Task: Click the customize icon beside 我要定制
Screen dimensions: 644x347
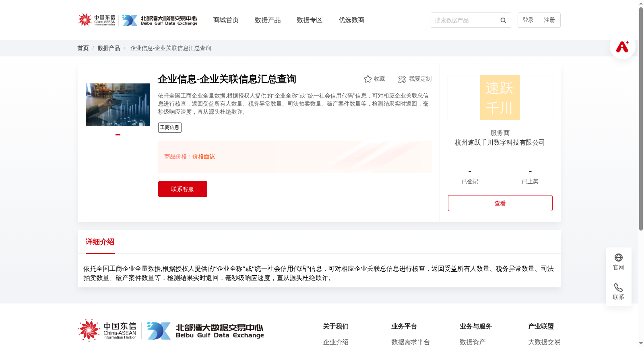Action: [402, 79]
